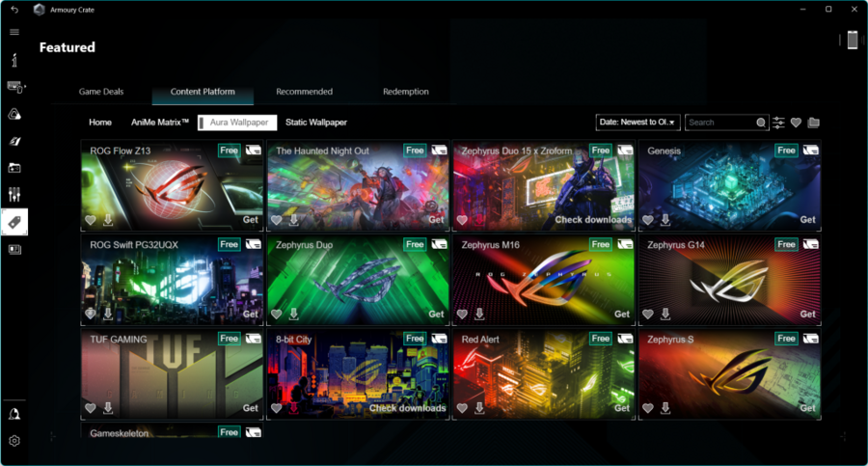Expand the Date: Newest to Oldest dropdown
This screenshot has height=466, width=868.
(637, 123)
